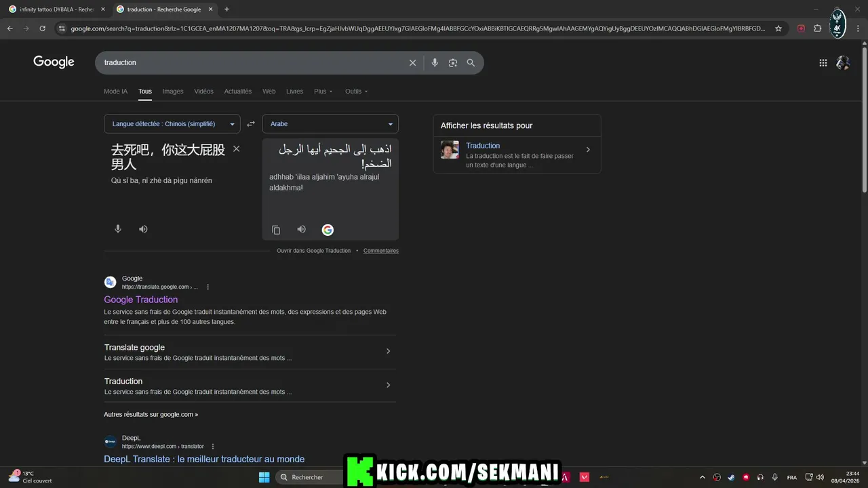
Task: Switch to the Livres tab
Action: click(x=295, y=91)
